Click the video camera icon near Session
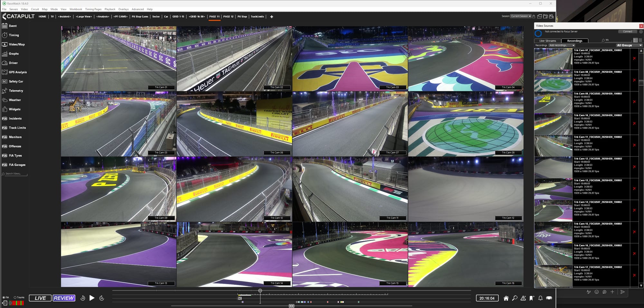The image size is (644, 308). point(551,16)
